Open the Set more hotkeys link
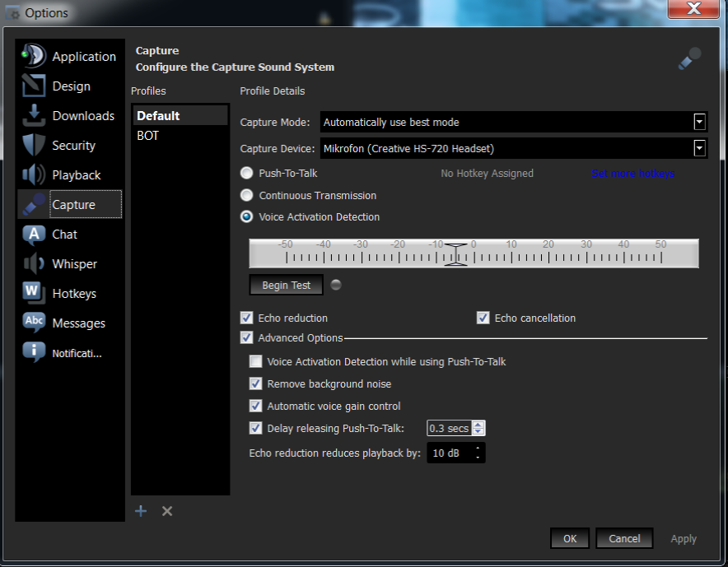The width and height of the screenshot is (728, 567). [x=632, y=173]
